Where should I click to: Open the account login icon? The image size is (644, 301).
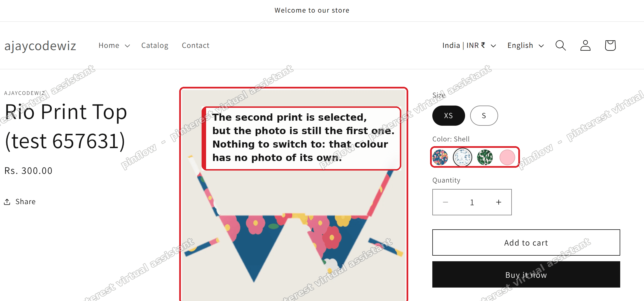585,45
